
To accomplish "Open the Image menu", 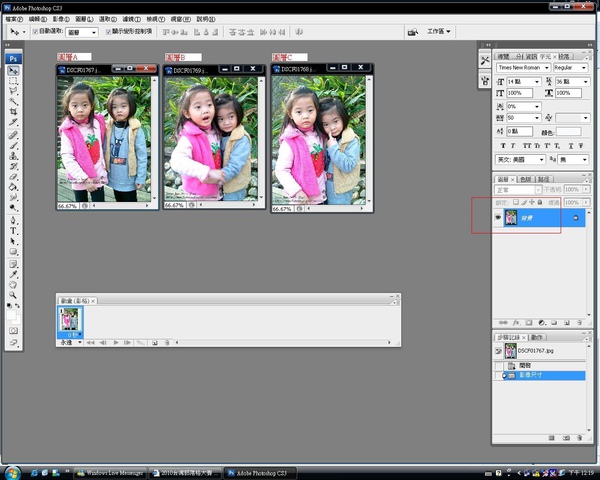I will click(61, 19).
